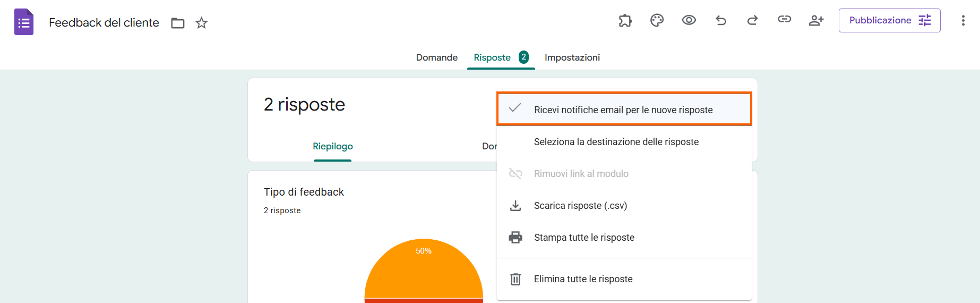The width and height of the screenshot is (980, 303).
Task: Open the add-ons puzzle icon
Action: tap(625, 21)
